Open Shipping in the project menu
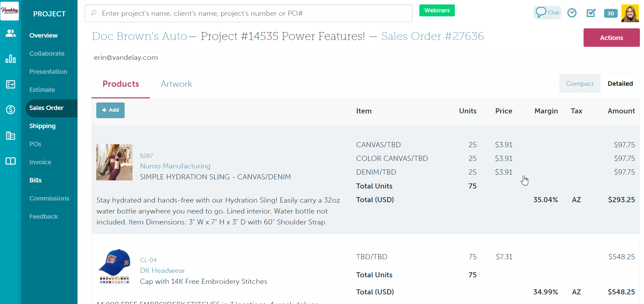644x304 pixels. pyautogui.click(x=42, y=126)
